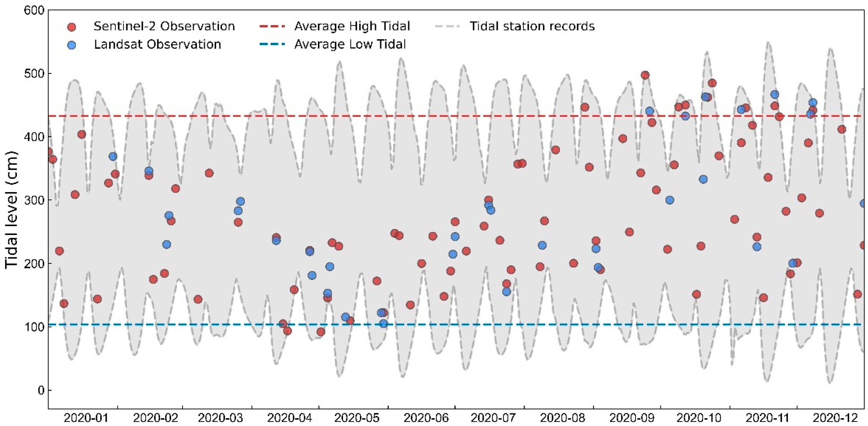This screenshot has width=868, height=426.
Task: Click the 600 y-axis tick label
Action: point(34,10)
